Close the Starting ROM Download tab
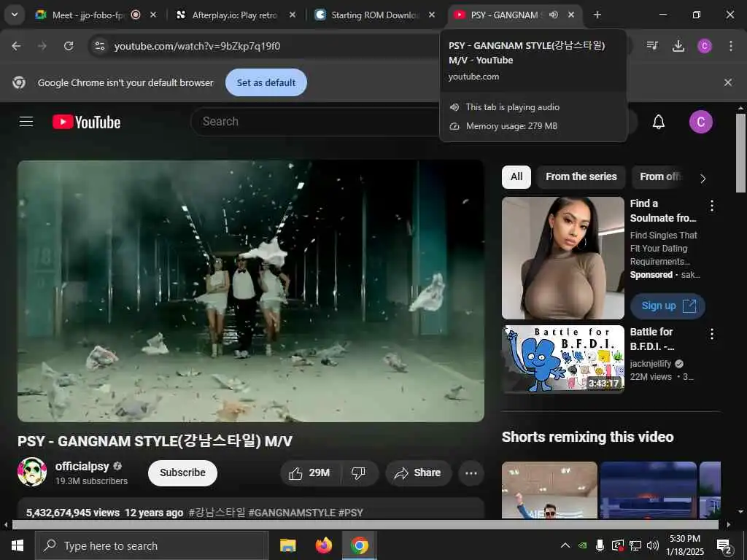 pyautogui.click(x=432, y=15)
